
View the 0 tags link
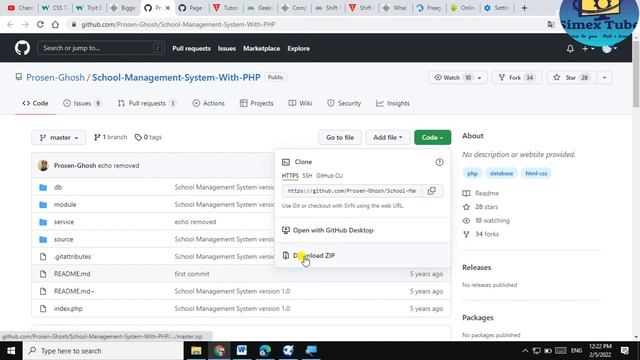pos(148,137)
